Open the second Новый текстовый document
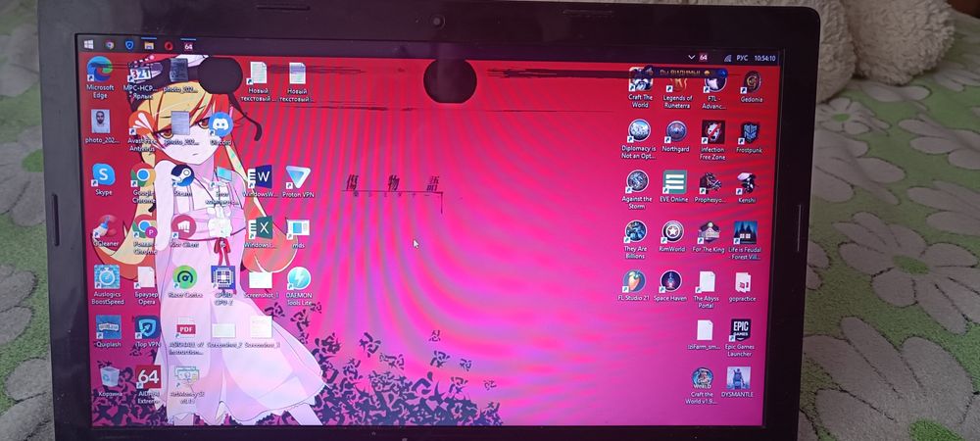 tap(297, 81)
